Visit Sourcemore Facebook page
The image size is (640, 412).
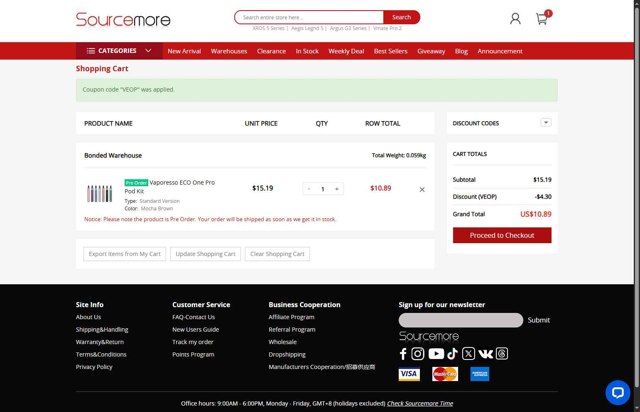(403, 354)
